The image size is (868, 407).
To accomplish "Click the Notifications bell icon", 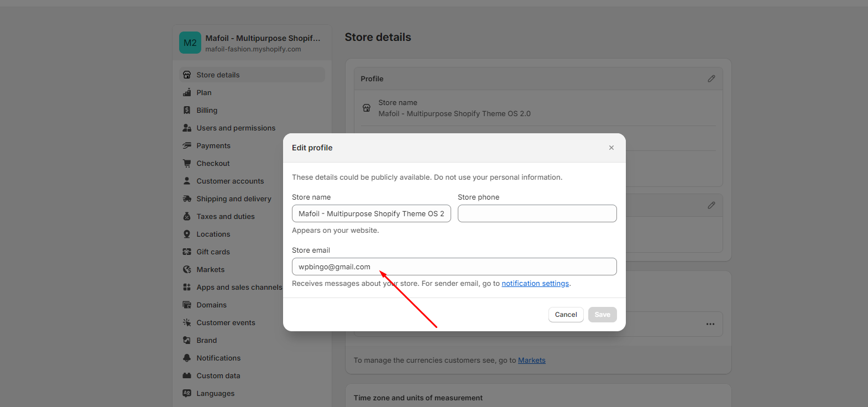I will pyautogui.click(x=187, y=358).
